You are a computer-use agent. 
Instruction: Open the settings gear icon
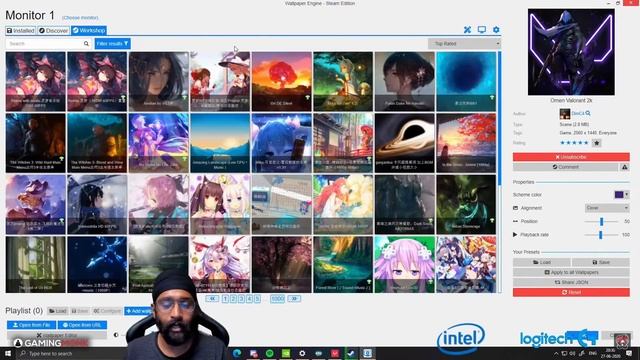[x=496, y=30]
